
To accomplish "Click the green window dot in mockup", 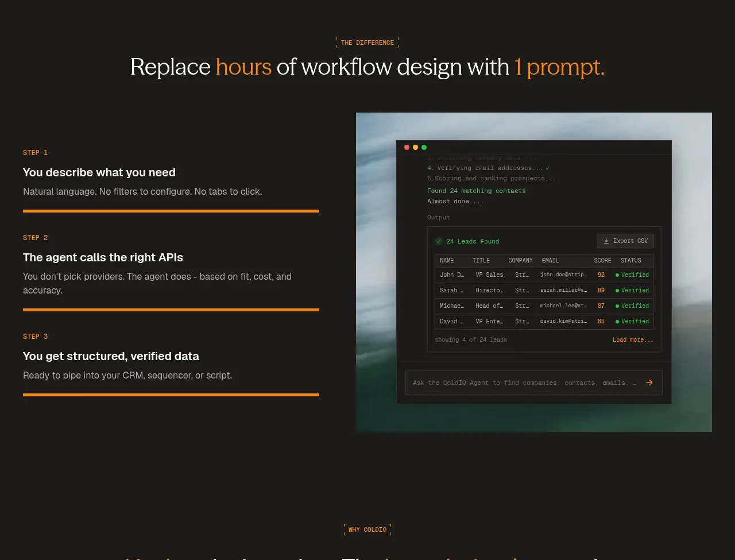I will pos(424,148).
